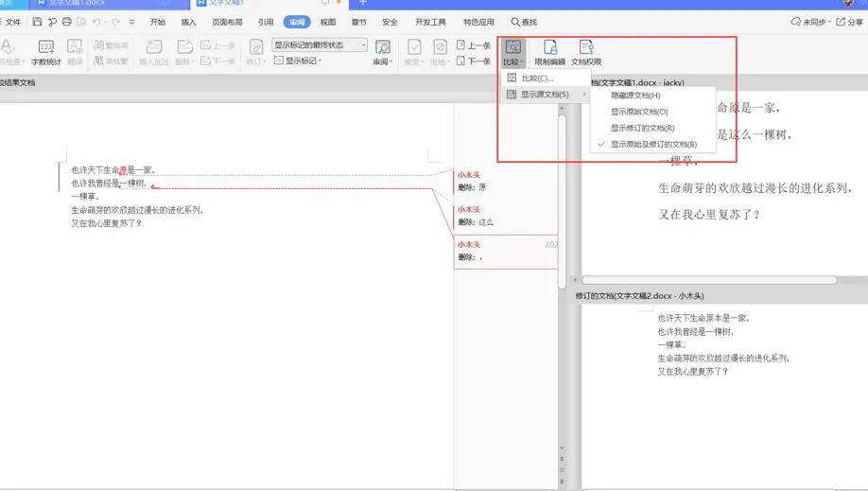Click the Find (查找) search icon
This screenshot has width=868, height=491.
coord(524,22)
